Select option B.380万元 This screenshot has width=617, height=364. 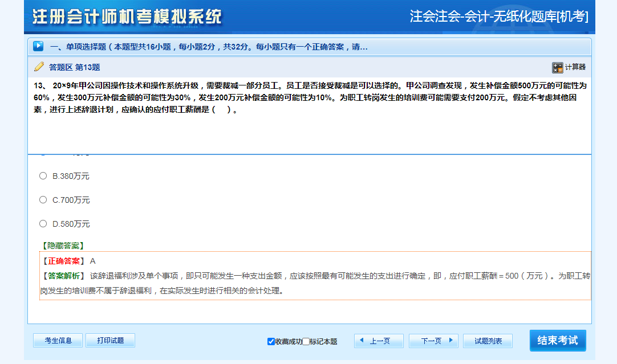click(x=43, y=176)
